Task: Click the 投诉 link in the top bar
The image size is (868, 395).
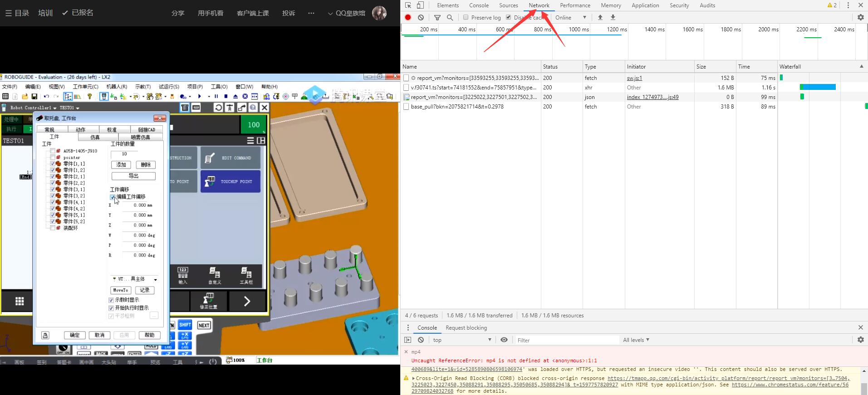Action: click(x=288, y=13)
